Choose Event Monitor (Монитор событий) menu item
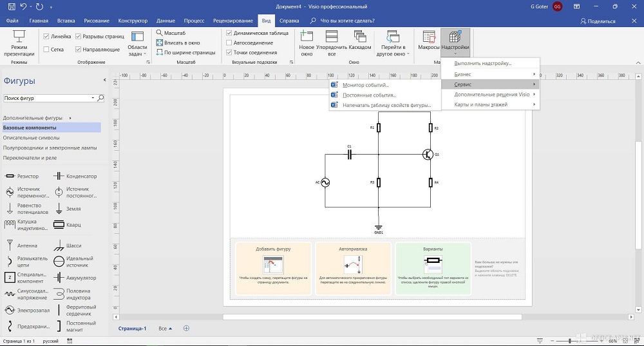 coord(365,85)
